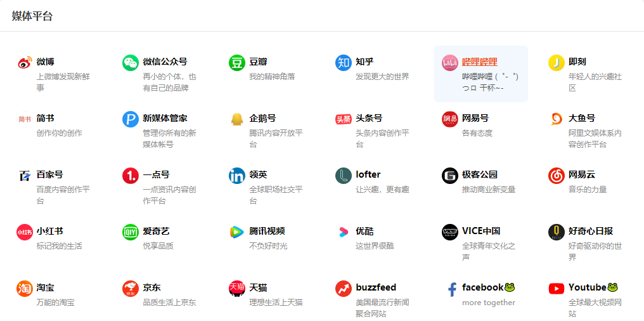The width and height of the screenshot is (644, 321).
Task: Select the Douban 豆瓣 green icon
Action: (x=237, y=63)
